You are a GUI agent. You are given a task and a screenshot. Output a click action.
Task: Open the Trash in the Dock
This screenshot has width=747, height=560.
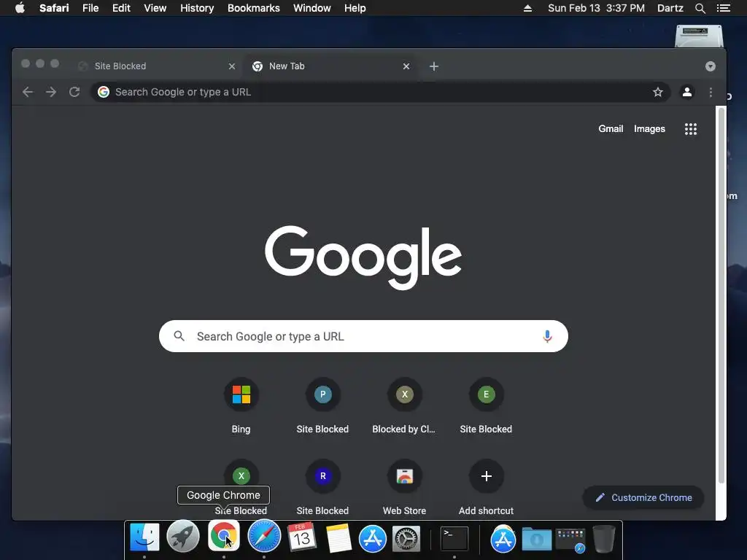point(603,539)
